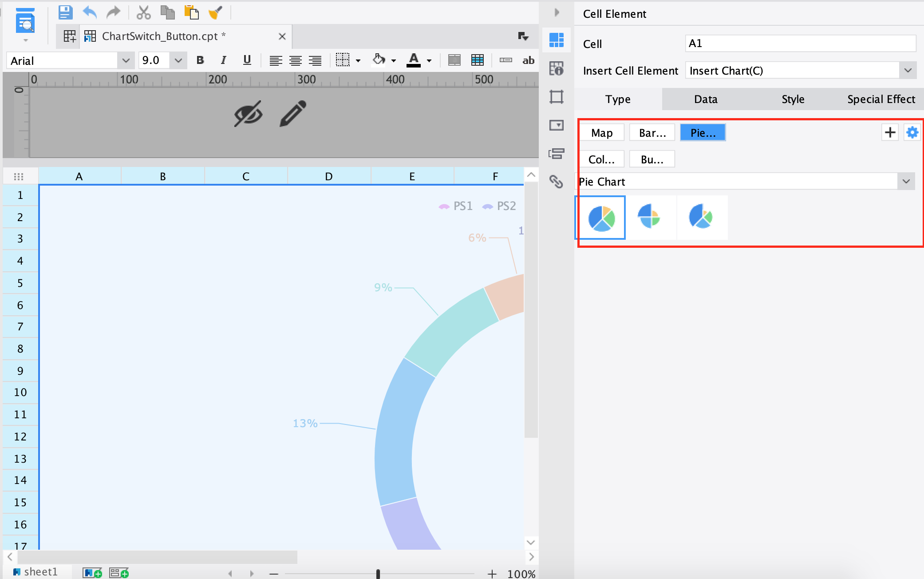
Task: Click the Save file icon
Action: pos(65,12)
